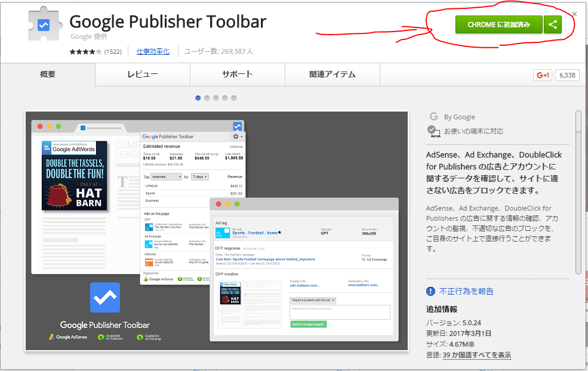The width and height of the screenshot is (588, 371).
Task: Select the second carousel dot
Action: click(207, 98)
